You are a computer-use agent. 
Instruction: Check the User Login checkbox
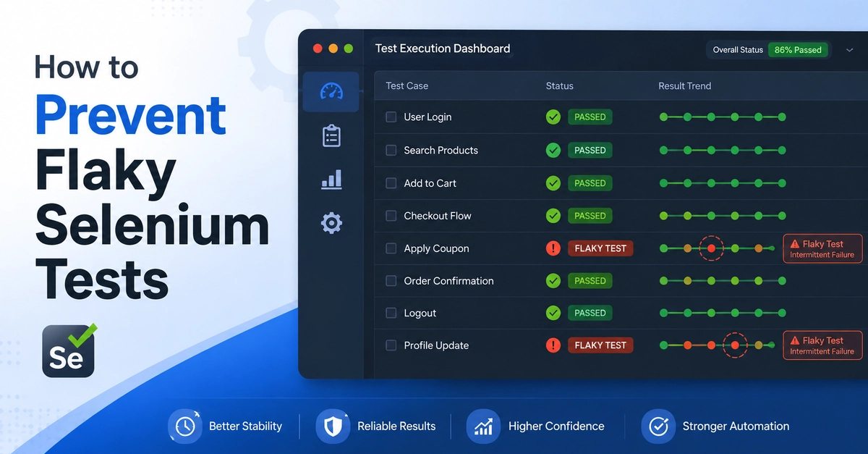tap(391, 117)
